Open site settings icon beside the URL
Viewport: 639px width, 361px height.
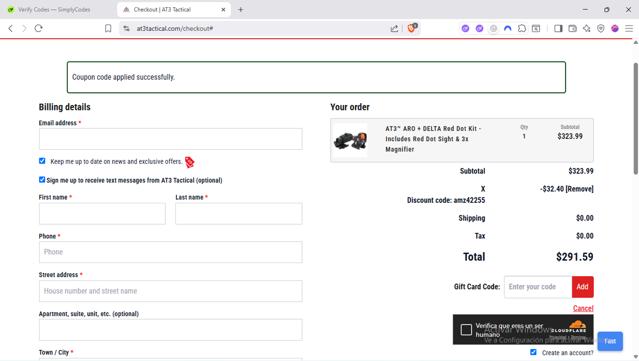pos(126,29)
